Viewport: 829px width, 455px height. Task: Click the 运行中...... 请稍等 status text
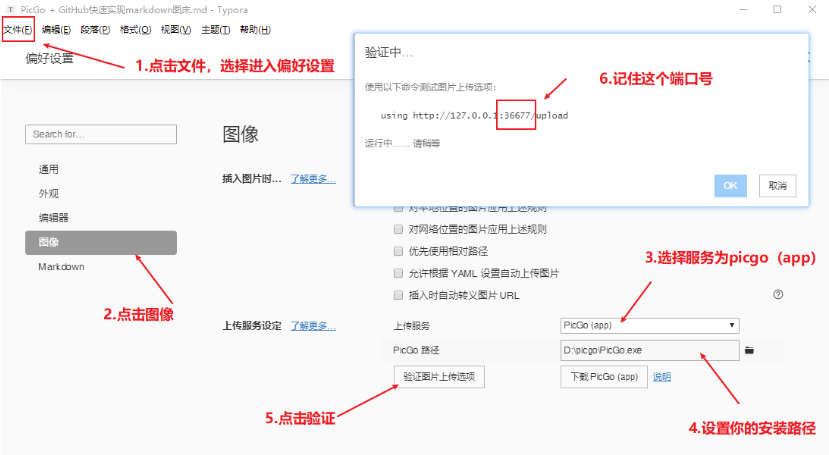point(402,143)
